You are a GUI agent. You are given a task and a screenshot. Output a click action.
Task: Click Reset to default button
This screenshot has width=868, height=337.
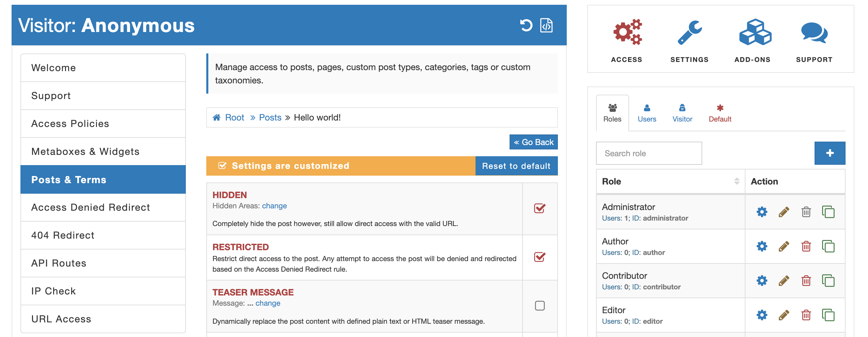516,166
